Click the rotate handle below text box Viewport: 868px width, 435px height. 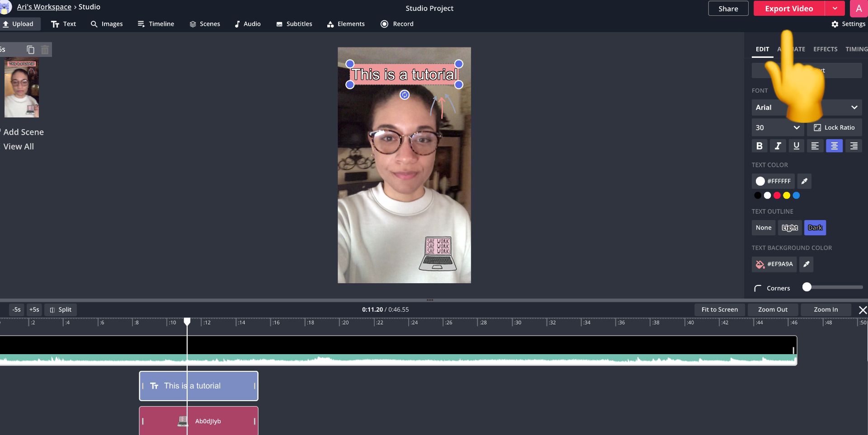click(x=405, y=95)
